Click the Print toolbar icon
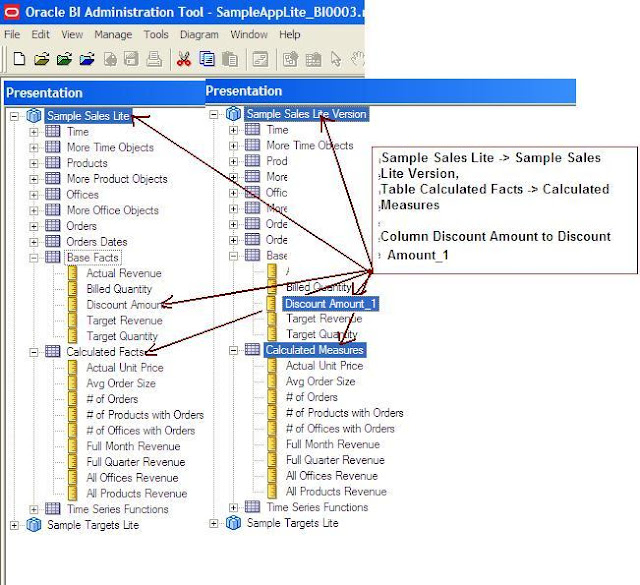 154,59
